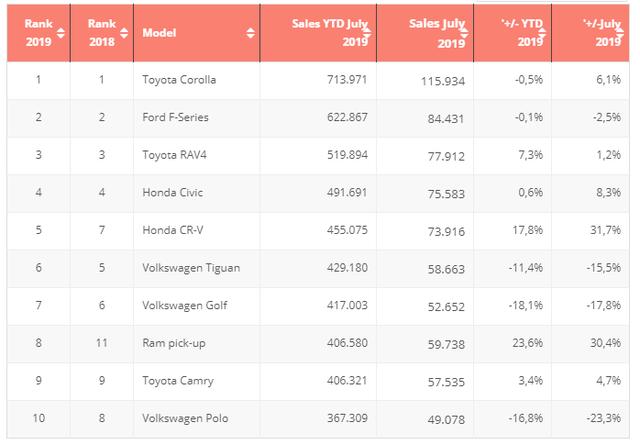This screenshot has width=640, height=445.
Task: Sort by the +/- YTD 2019 arrows
Action: [542, 33]
